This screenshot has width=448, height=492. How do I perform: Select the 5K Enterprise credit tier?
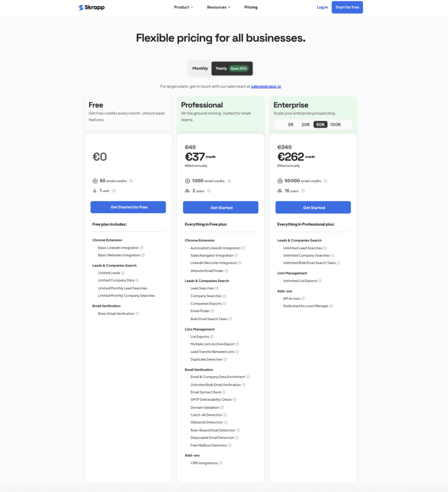click(291, 124)
